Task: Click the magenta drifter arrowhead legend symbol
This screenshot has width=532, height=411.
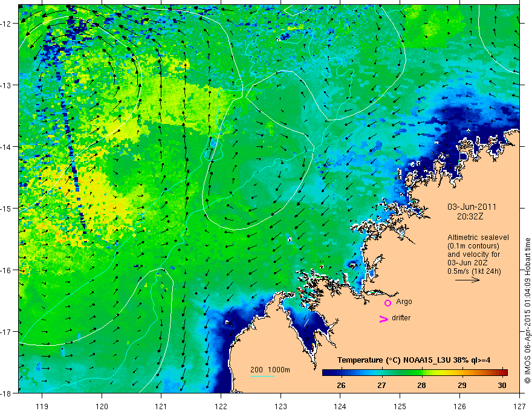Action: coord(383,319)
